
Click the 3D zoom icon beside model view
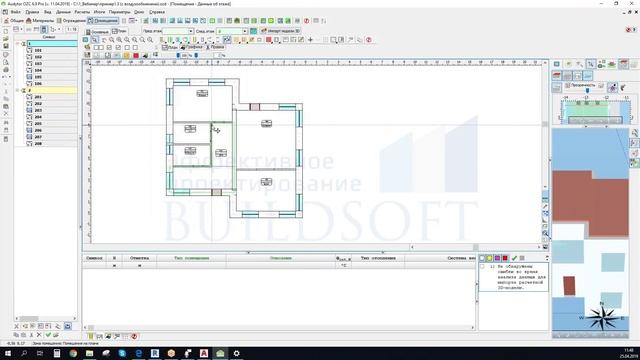coord(635,133)
